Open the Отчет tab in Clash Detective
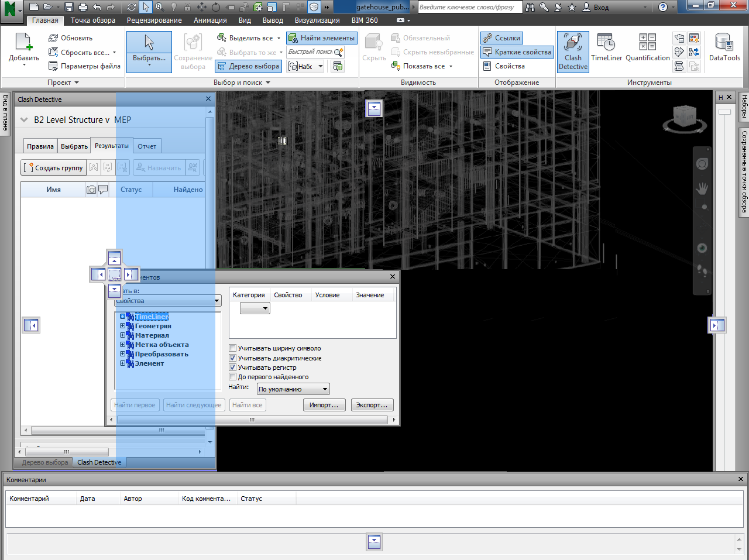Image resolution: width=749 pixels, height=560 pixels. coord(147,146)
